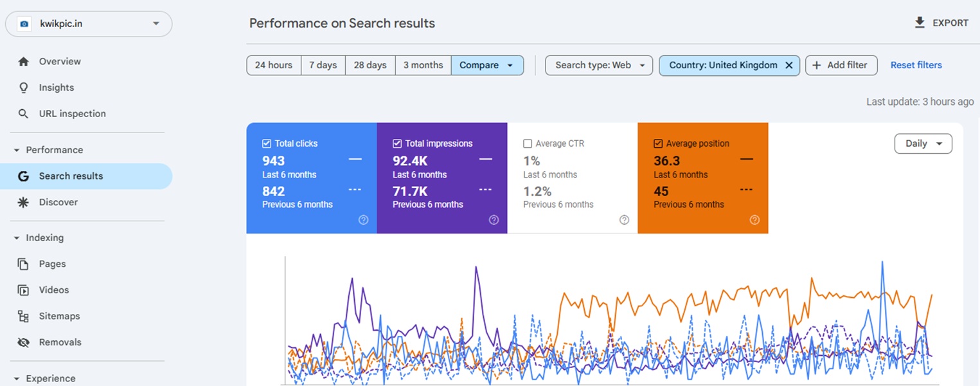The height and width of the screenshot is (386, 980).
Task: Click the Discover asterisk icon
Action: (24, 202)
